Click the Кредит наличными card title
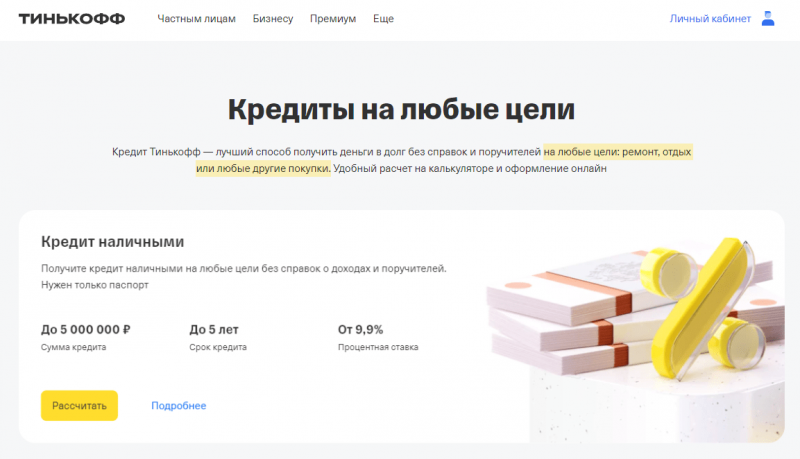This screenshot has height=459, width=800. [112, 242]
